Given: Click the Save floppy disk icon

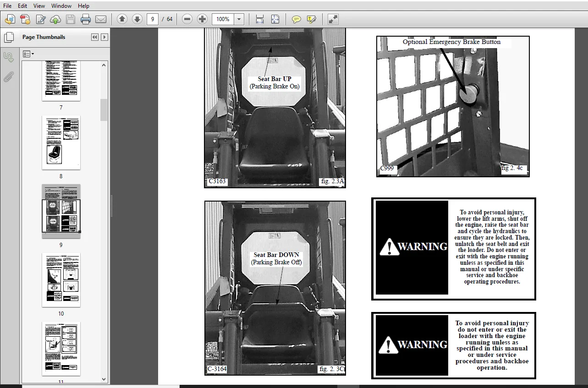Looking at the screenshot, I should tap(70, 19).
